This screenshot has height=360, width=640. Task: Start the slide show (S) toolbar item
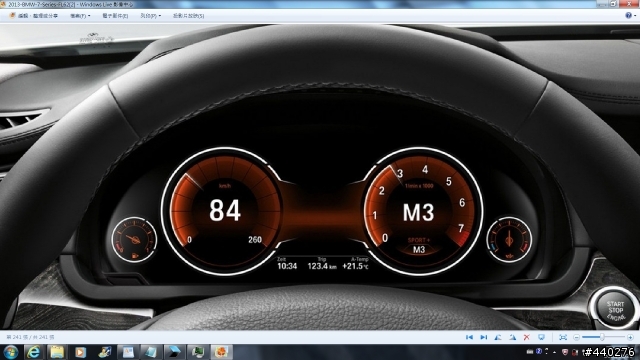188,16
